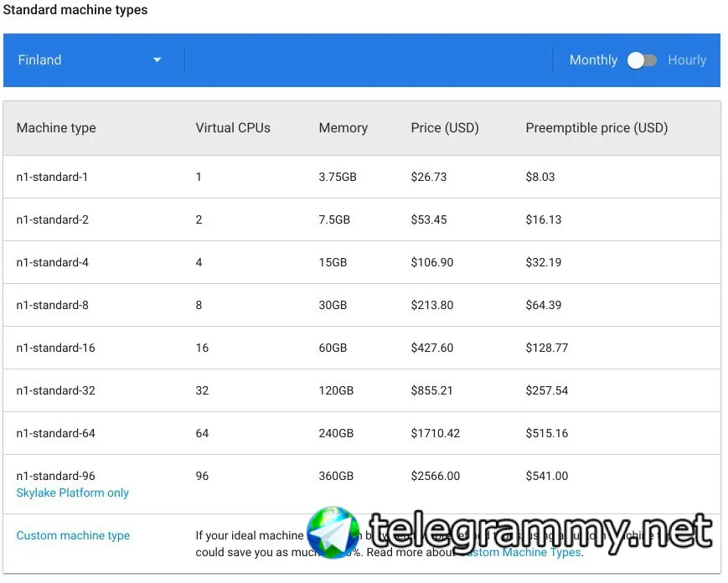Click the Memory column header
This screenshot has width=728, height=583.
pos(343,127)
